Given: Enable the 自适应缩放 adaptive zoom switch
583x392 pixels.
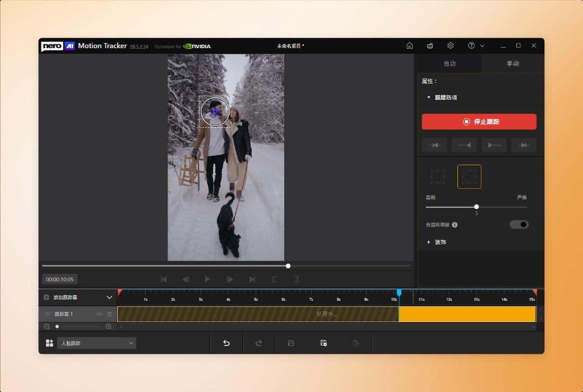Looking at the screenshot, I should click(519, 224).
